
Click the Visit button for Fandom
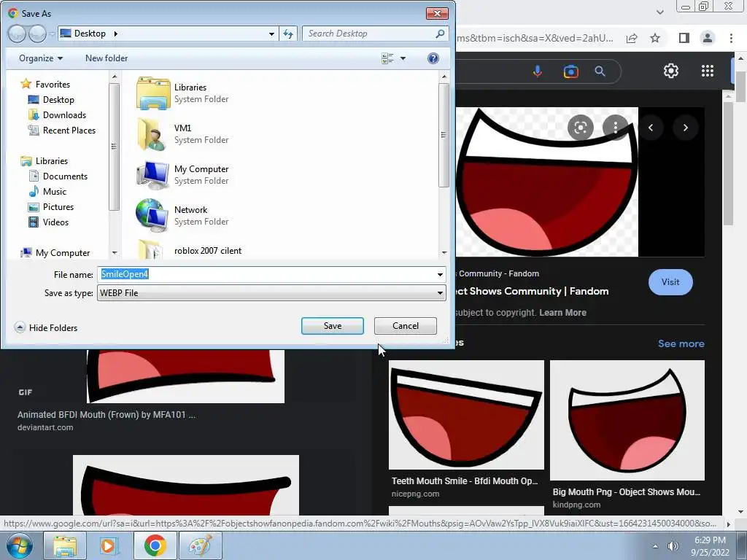click(670, 282)
